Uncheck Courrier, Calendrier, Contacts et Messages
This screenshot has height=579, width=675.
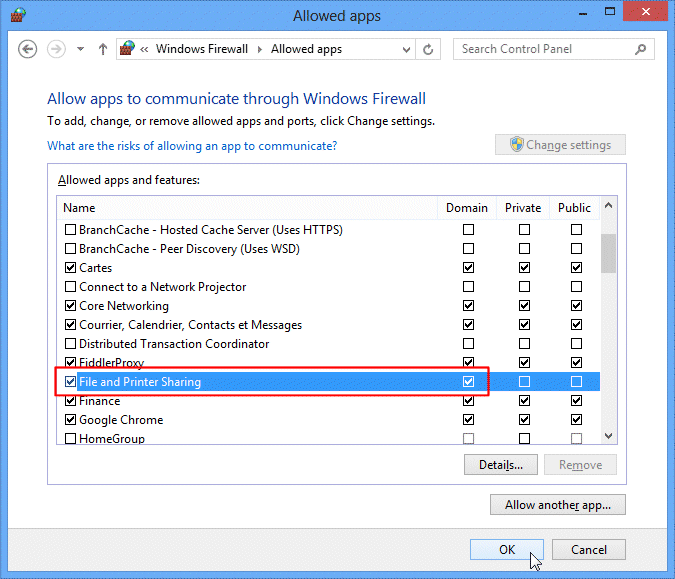click(x=70, y=324)
